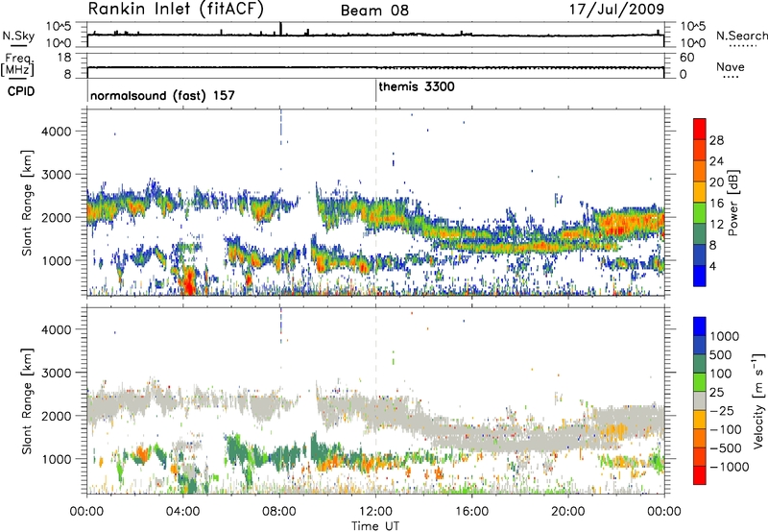Select the 'N.Sky' legend label

[18, 36]
